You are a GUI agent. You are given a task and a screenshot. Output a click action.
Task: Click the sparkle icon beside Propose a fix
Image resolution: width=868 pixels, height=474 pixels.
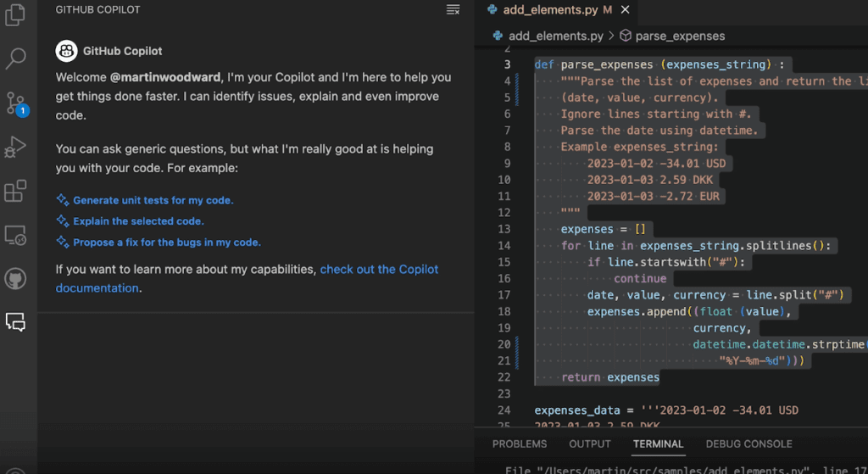point(63,242)
